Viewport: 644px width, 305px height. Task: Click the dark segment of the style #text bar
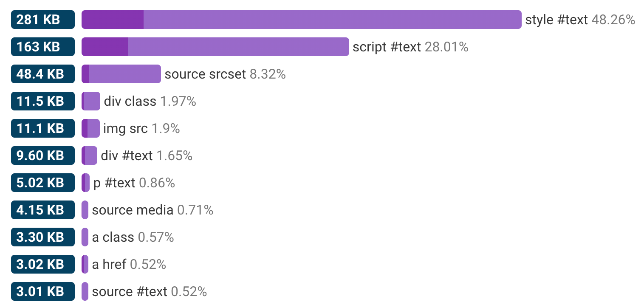113,20
